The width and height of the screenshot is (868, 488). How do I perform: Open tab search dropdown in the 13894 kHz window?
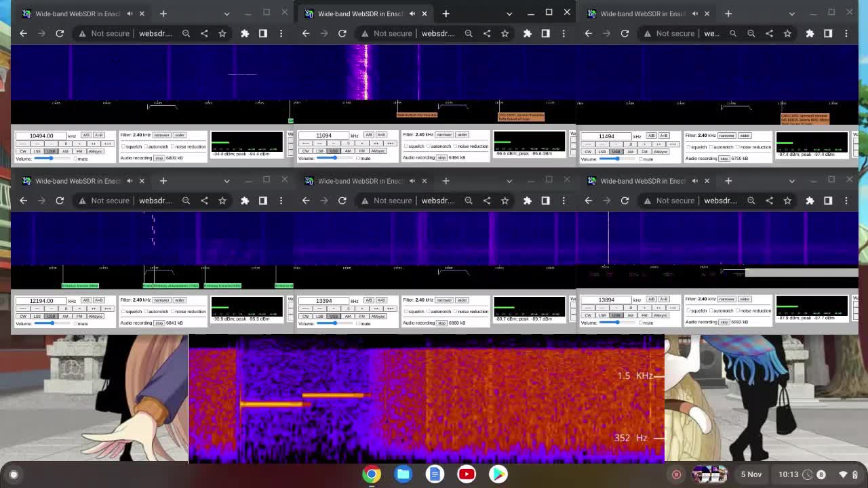(x=792, y=181)
